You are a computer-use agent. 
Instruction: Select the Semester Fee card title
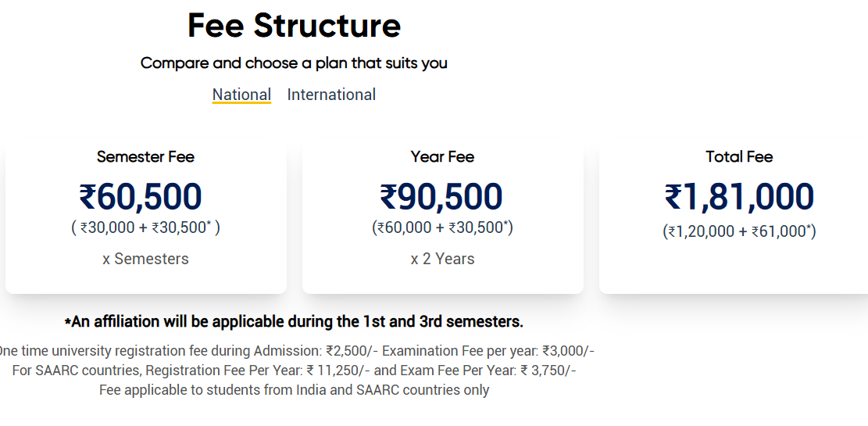pos(145,156)
